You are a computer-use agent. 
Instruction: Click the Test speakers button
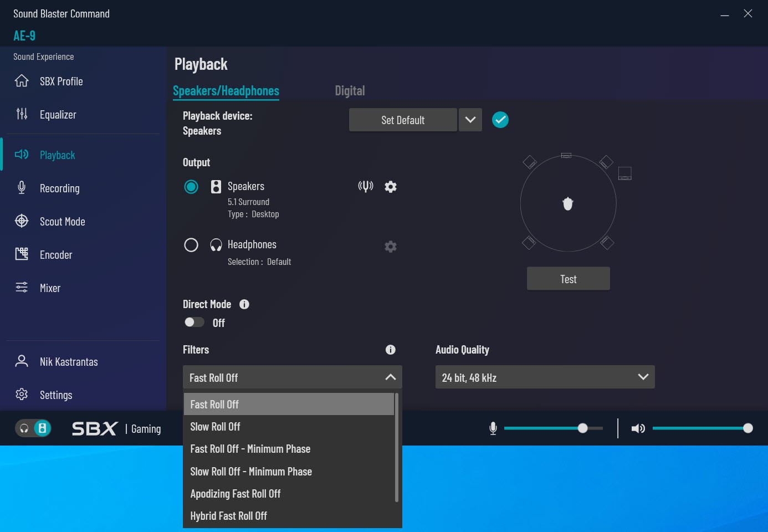click(569, 279)
